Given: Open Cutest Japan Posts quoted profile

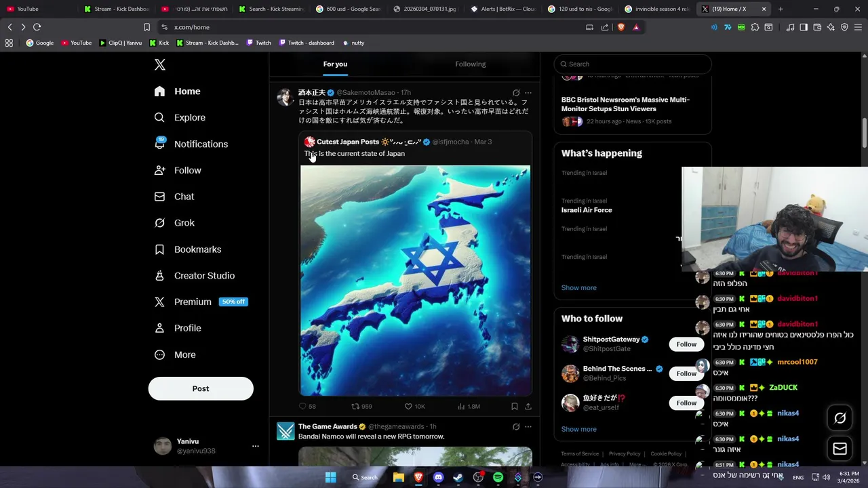Looking at the screenshot, I should point(348,142).
